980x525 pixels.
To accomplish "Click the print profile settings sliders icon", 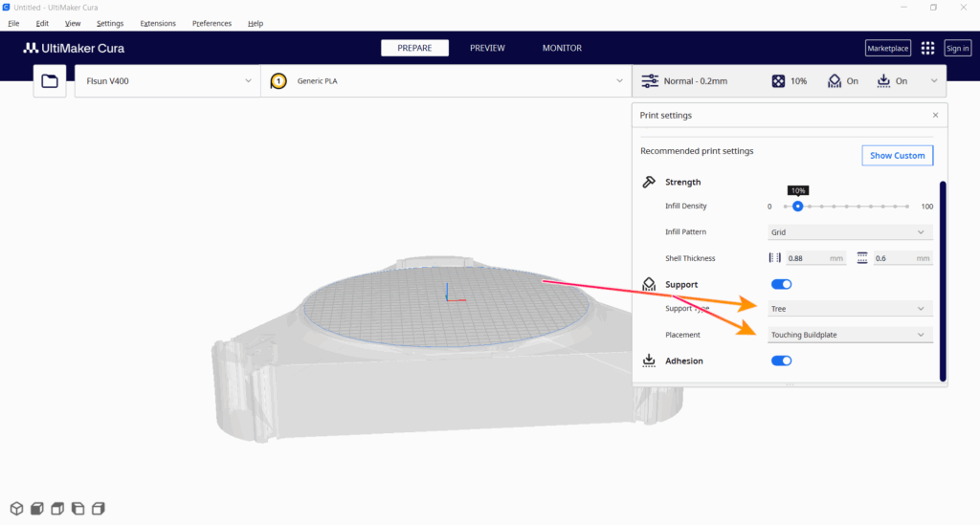I will (650, 81).
